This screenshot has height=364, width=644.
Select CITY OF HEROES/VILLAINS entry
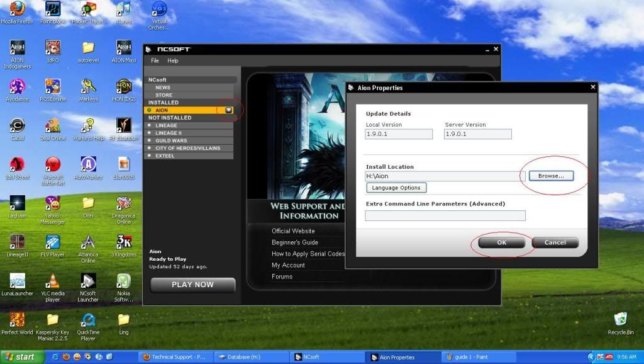[x=189, y=148]
